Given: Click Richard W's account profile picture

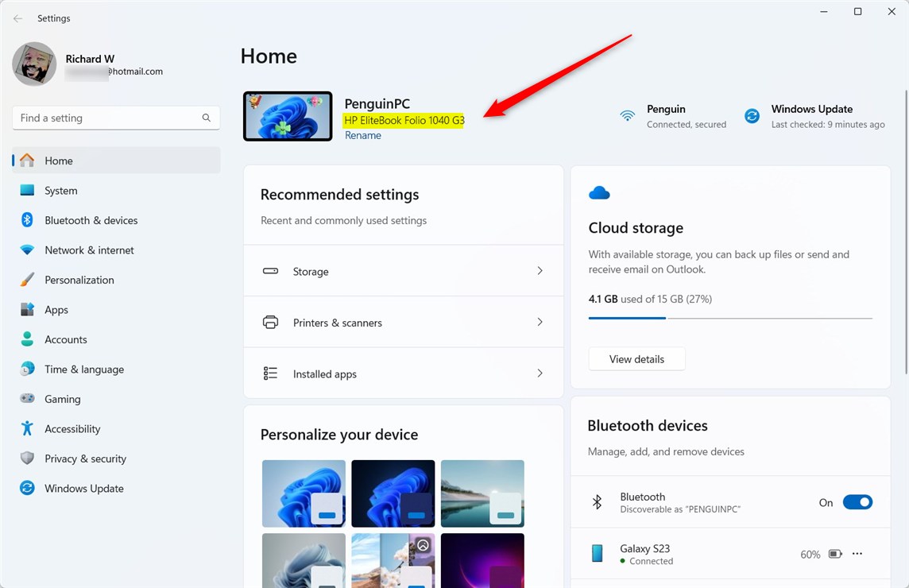Looking at the screenshot, I should (x=33, y=64).
